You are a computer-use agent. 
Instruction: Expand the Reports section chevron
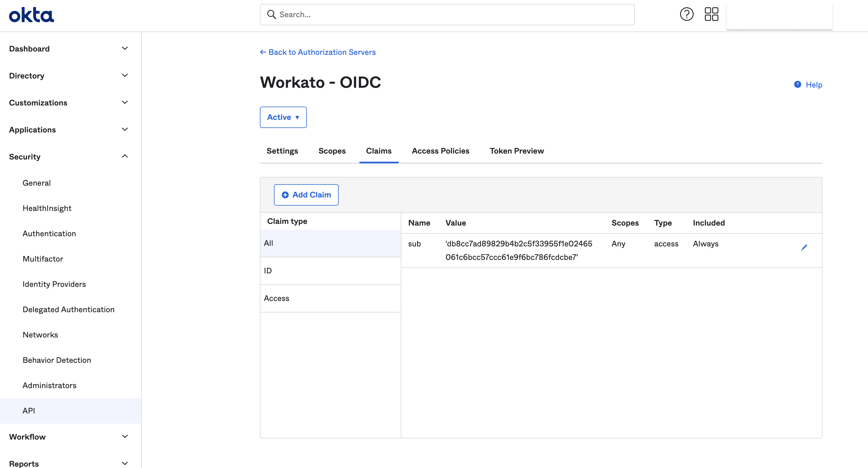pyautogui.click(x=125, y=463)
